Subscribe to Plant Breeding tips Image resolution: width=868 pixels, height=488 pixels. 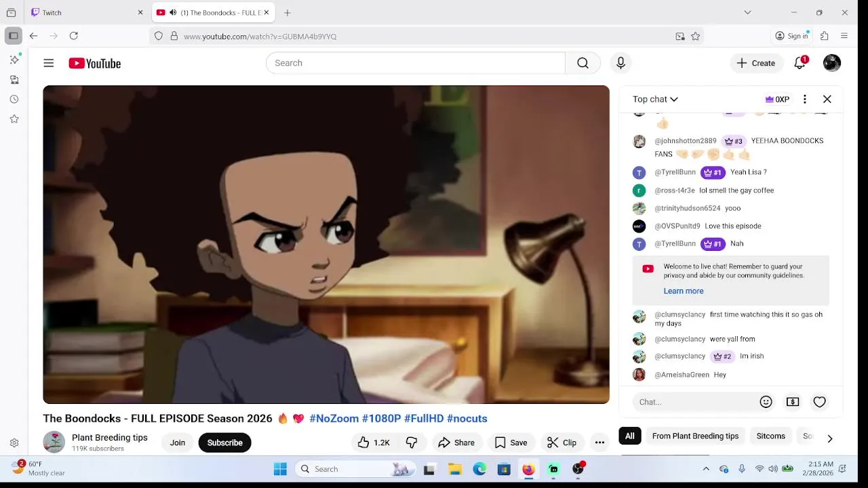click(x=224, y=443)
